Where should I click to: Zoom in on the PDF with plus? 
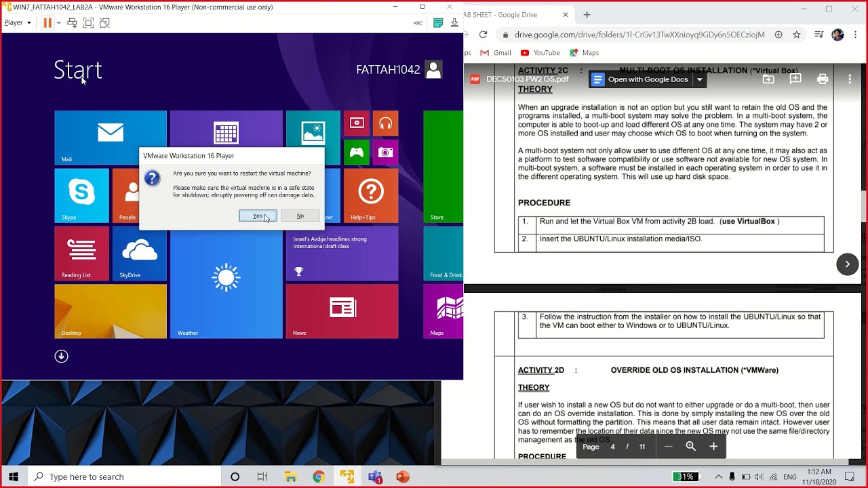[x=713, y=447]
